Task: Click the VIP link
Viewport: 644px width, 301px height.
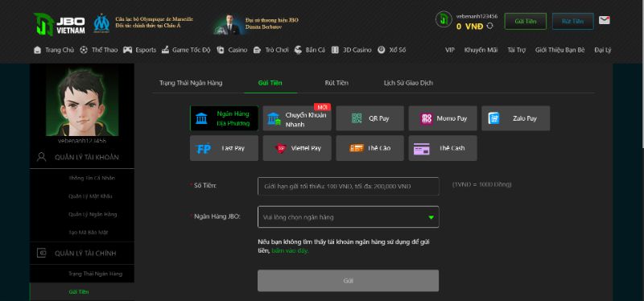Action: pyautogui.click(x=450, y=50)
